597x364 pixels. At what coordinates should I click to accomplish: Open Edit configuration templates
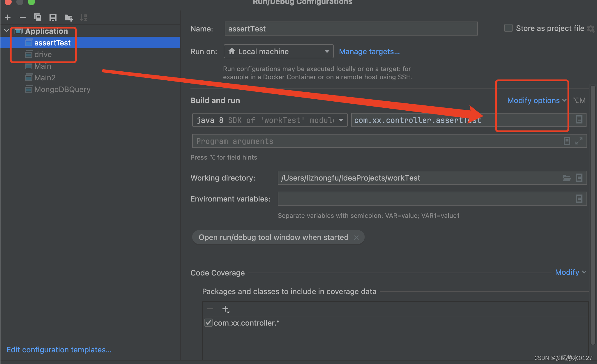click(59, 349)
